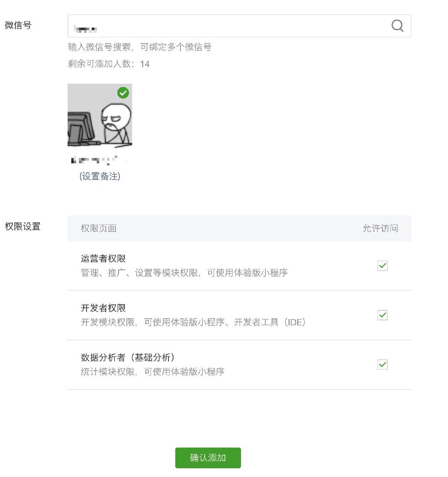
Task: Click the 微信号 field label
Action: point(18,25)
